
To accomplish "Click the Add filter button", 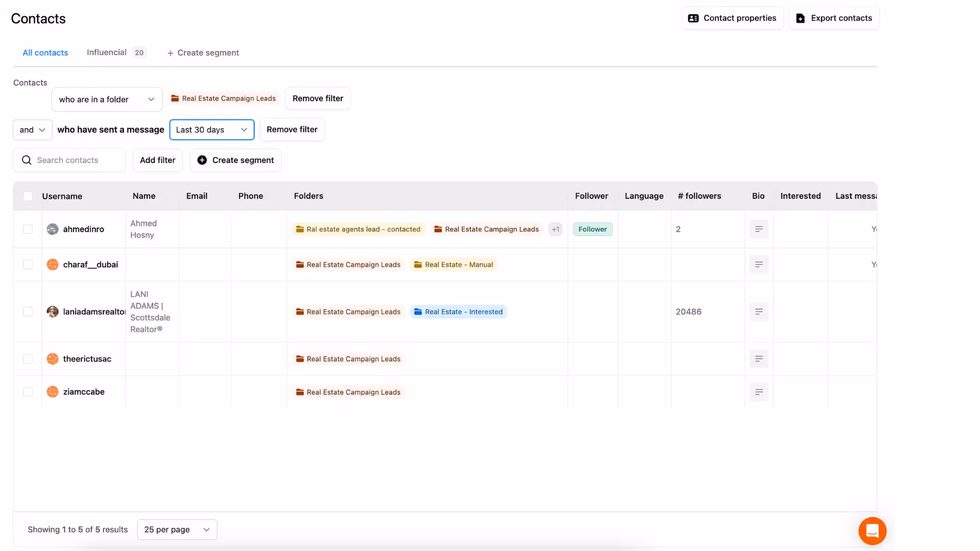I will [157, 160].
